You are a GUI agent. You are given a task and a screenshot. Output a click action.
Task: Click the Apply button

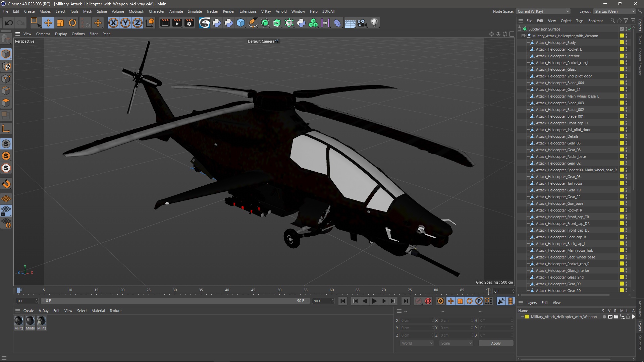(495, 343)
